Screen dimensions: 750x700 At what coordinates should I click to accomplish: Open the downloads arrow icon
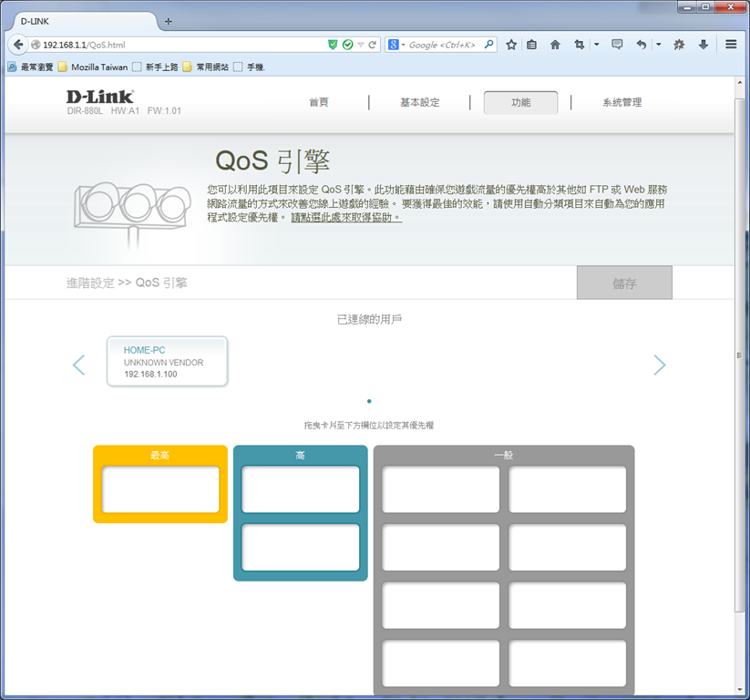[704, 45]
